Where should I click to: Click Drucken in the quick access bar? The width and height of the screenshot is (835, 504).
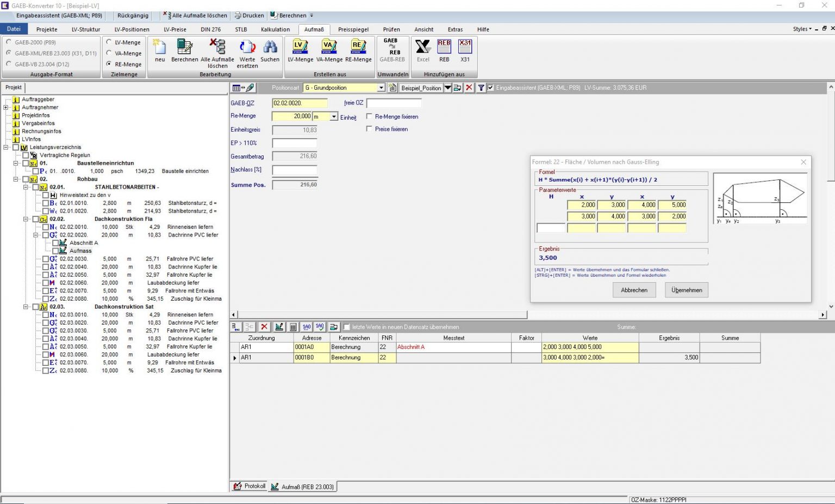click(x=250, y=15)
